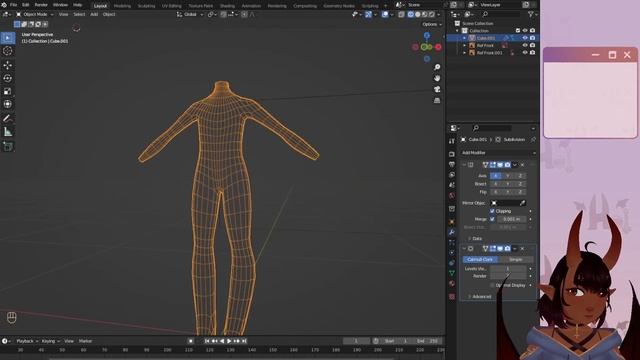The height and width of the screenshot is (360, 640).
Task: Hide Cube.001 in viewport via eye icon
Action: pos(525,38)
